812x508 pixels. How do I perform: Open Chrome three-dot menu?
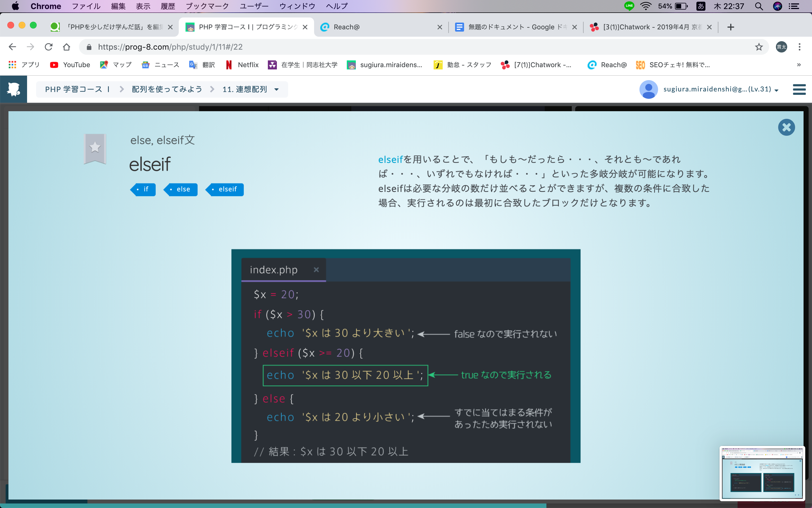pos(799,47)
